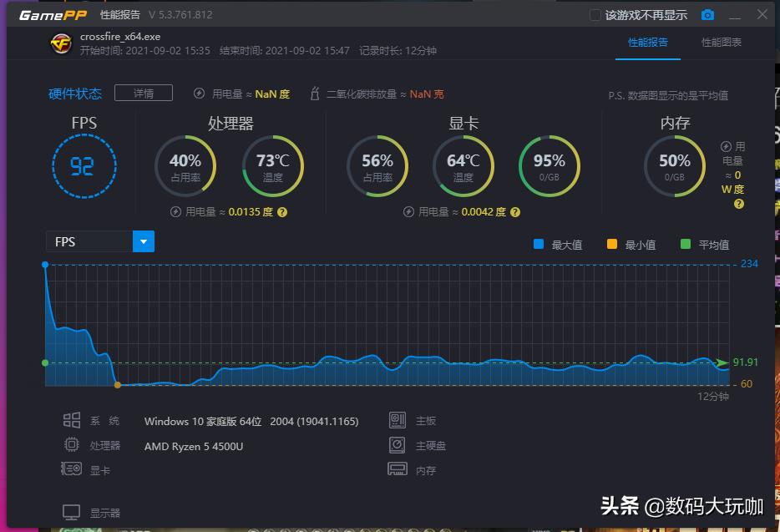Click the 主板 motherboard icon
This screenshot has width=780, height=532.
(x=398, y=420)
